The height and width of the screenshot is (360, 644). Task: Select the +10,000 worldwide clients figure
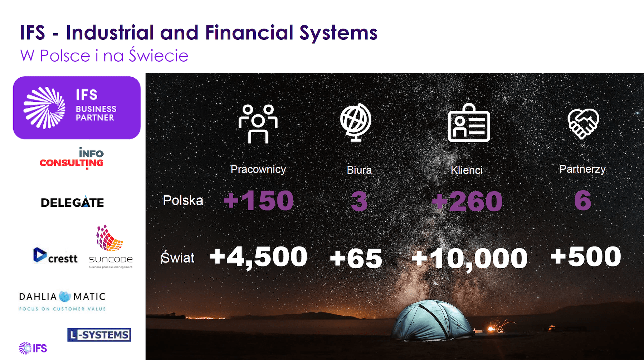469,259
